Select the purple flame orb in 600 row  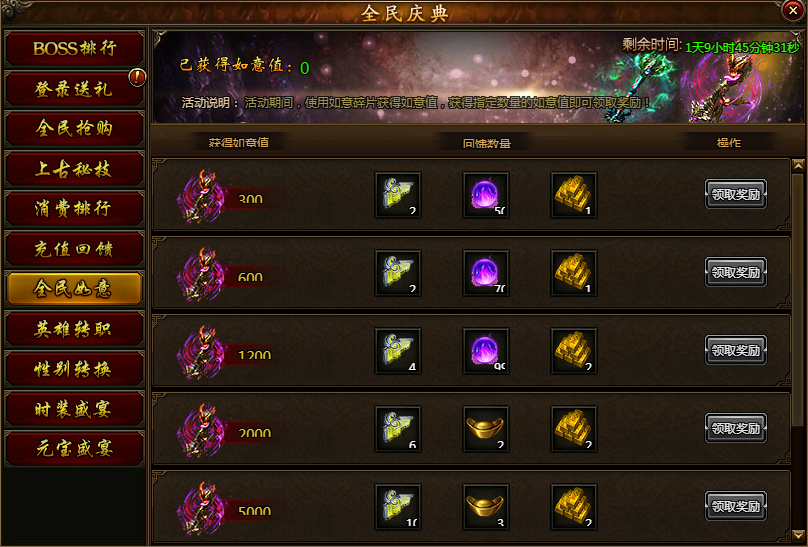coord(486,273)
